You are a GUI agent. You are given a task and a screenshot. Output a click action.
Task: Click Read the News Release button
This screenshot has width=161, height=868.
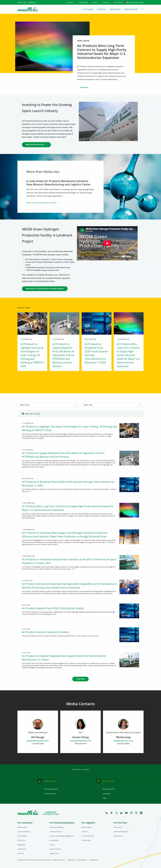click(x=36, y=145)
